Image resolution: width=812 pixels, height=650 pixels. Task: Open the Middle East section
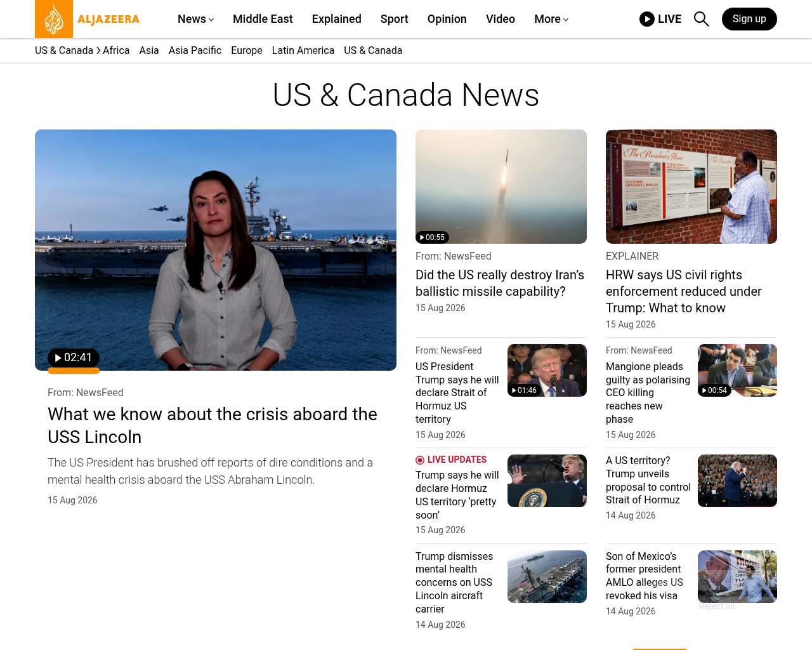[x=263, y=19]
